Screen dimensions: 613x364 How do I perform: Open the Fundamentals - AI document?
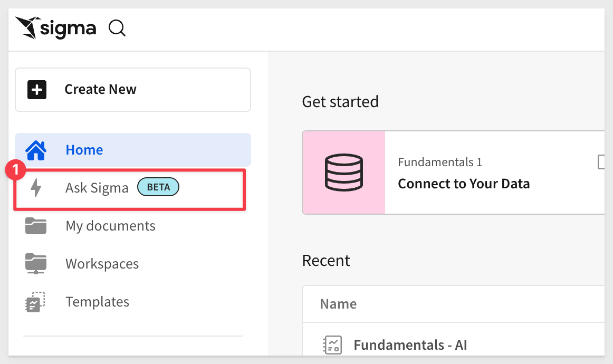410,345
